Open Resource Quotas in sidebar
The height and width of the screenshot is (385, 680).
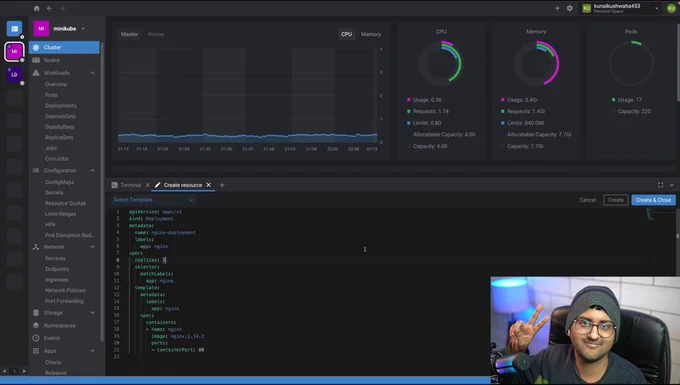[65, 203]
